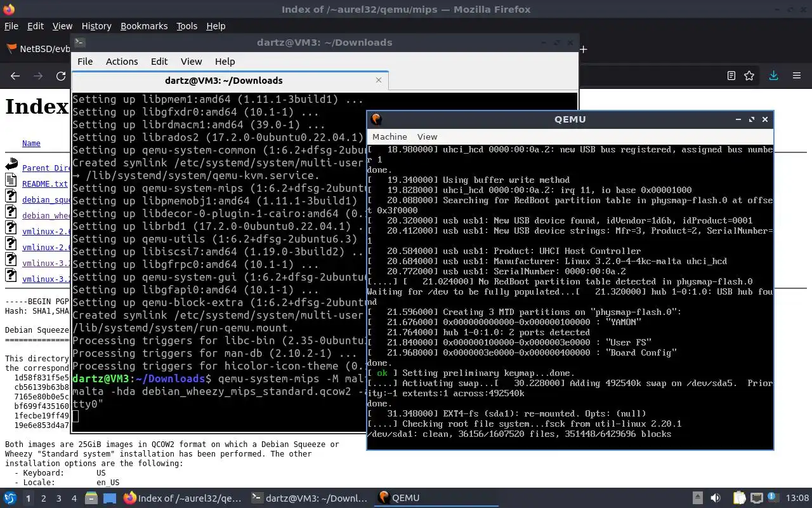Screen dimensions: 812x508
Task: Open Firefox File menu
Action: coord(11,26)
